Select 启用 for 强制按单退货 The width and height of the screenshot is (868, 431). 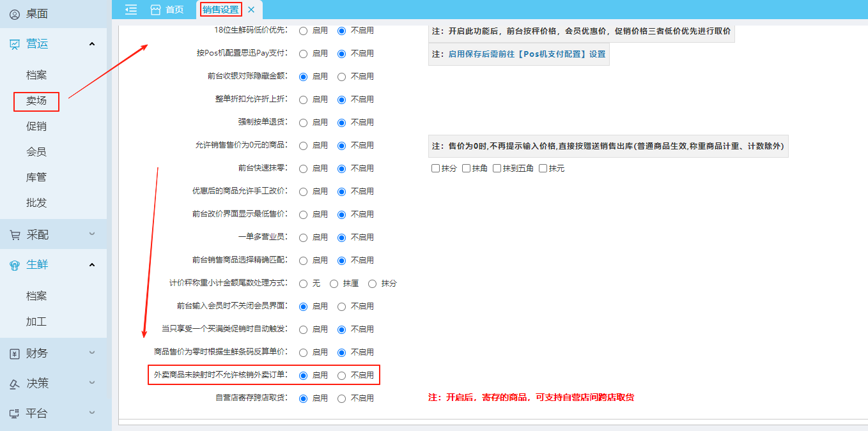(303, 123)
